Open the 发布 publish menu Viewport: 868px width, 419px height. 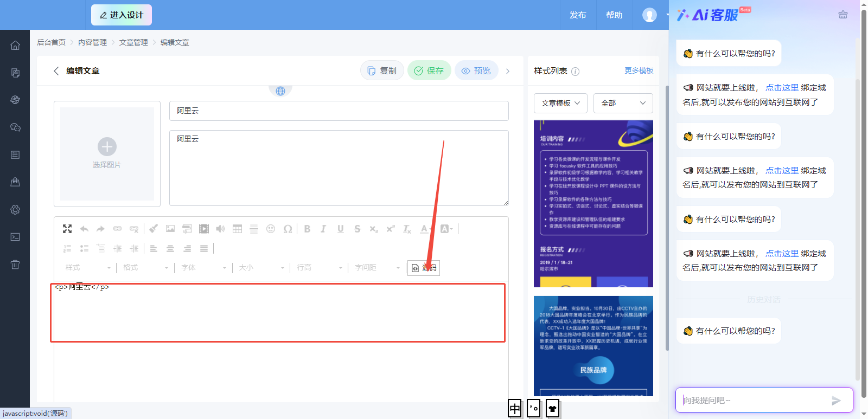[578, 15]
